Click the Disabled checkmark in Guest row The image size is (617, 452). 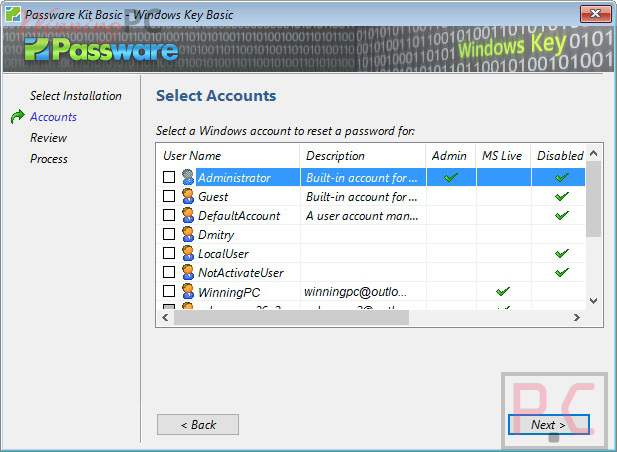click(x=562, y=196)
